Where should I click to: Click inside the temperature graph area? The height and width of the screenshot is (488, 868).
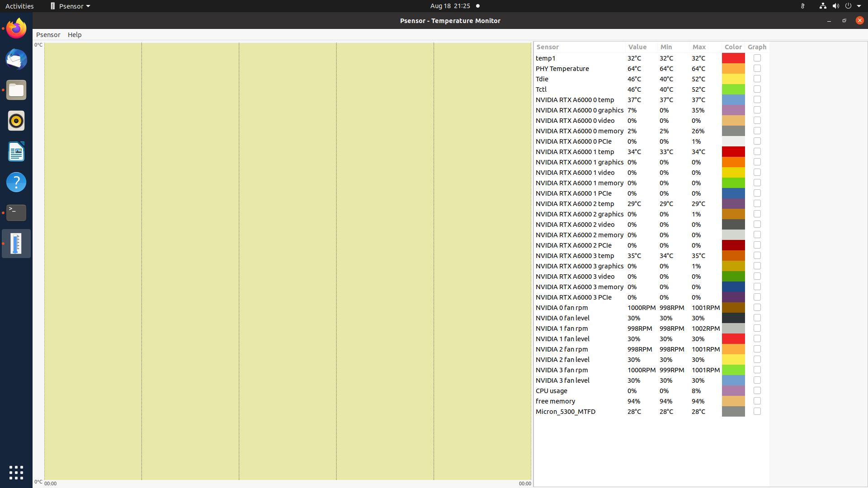288,261
